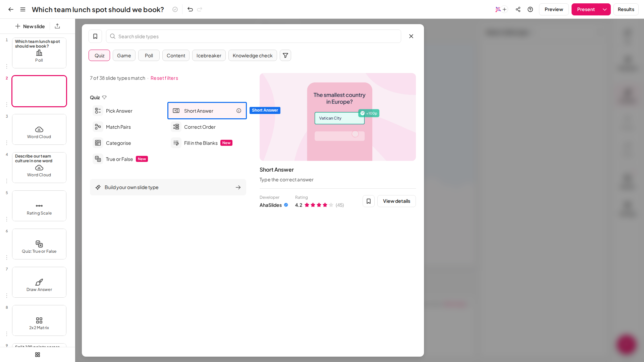Focus the Search slide types field
The height and width of the screenshot is (362, 644).
(x=254, y=36)
